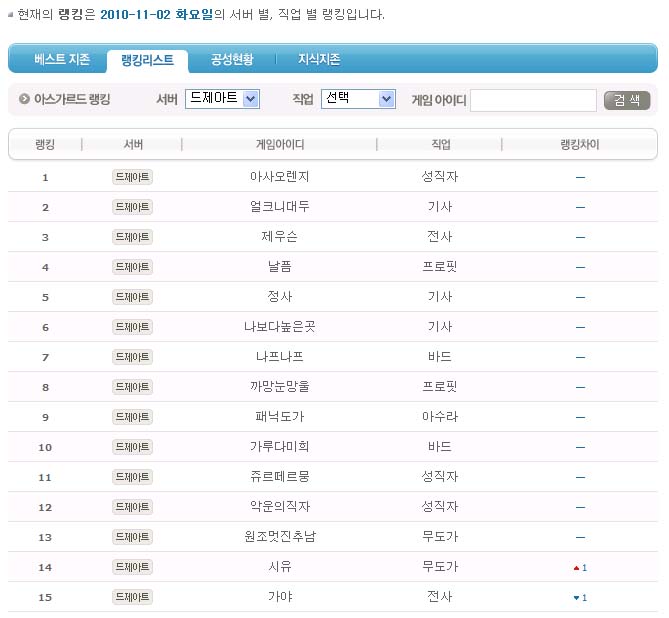Image resolution: width=669 pixels, height=618 pixels.
Task: Click the arrow icon beside 아스가르드 랭킹
Action: 24,100
